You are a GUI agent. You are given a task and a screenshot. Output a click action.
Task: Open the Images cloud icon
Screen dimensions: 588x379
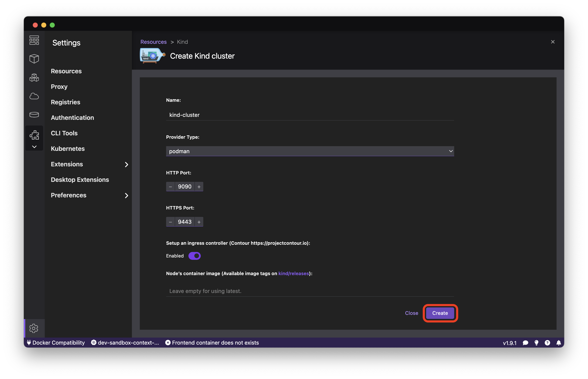point(34,96)
